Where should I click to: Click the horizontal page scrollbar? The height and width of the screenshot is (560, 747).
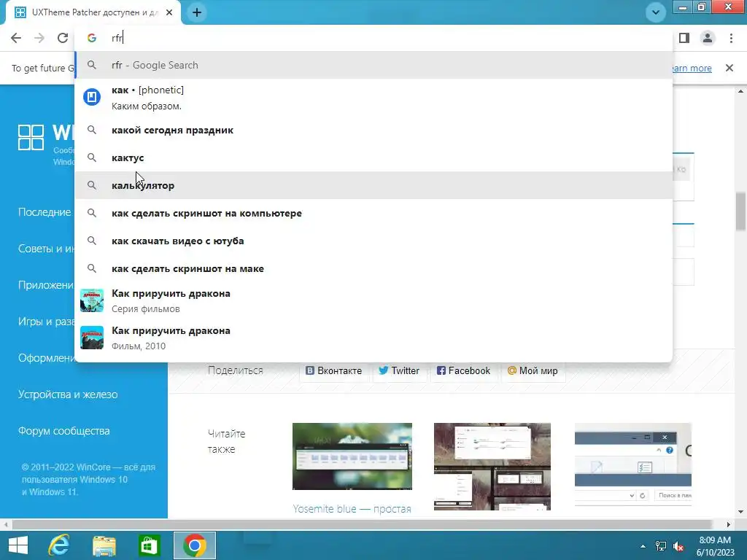tap(362, 524)
